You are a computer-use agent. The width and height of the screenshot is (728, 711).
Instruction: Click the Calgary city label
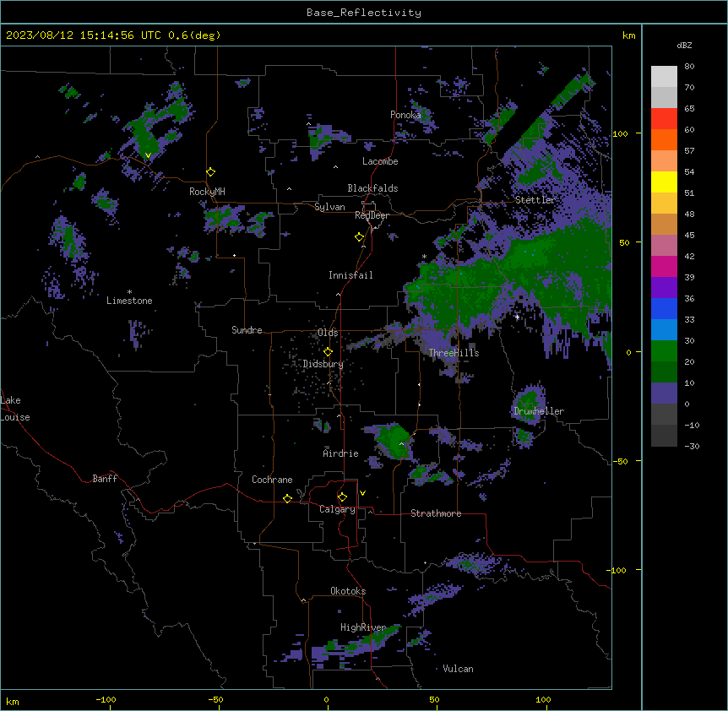tap(337, 509)
